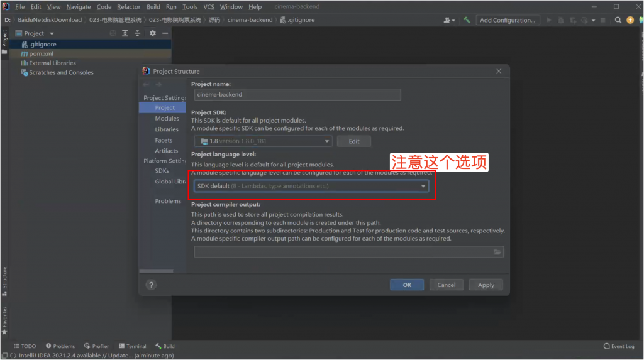
Task: Close the Project Structure dialog
Action: 499,71
